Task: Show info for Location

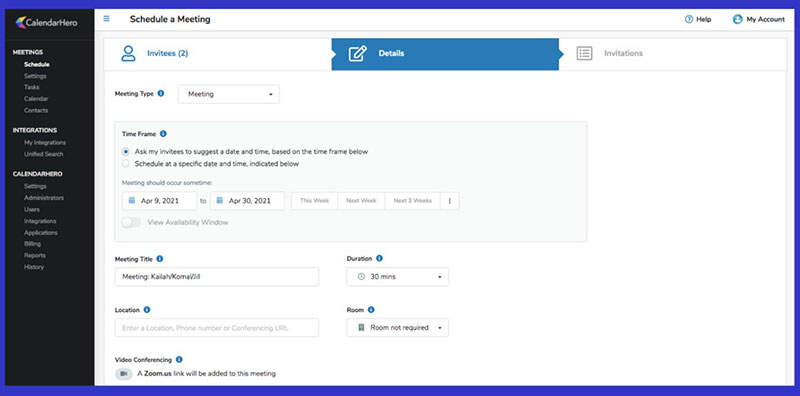Action: coord(147,309)
